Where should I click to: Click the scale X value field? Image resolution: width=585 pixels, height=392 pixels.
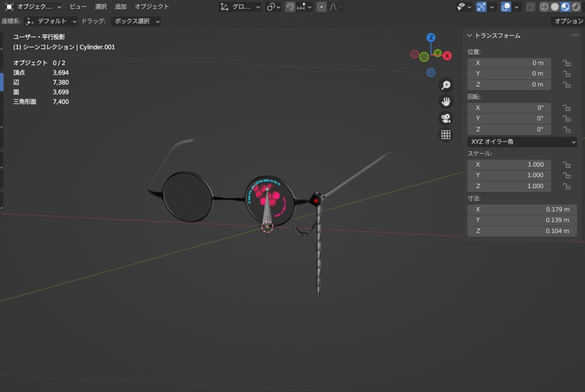[x=510, y=164]
